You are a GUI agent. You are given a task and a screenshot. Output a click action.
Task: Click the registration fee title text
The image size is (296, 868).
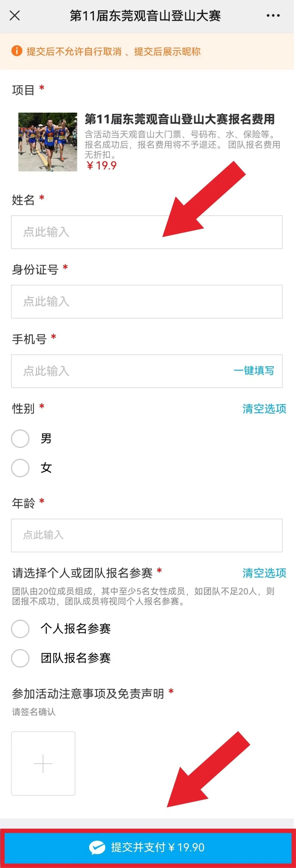[x=179, y=119]
